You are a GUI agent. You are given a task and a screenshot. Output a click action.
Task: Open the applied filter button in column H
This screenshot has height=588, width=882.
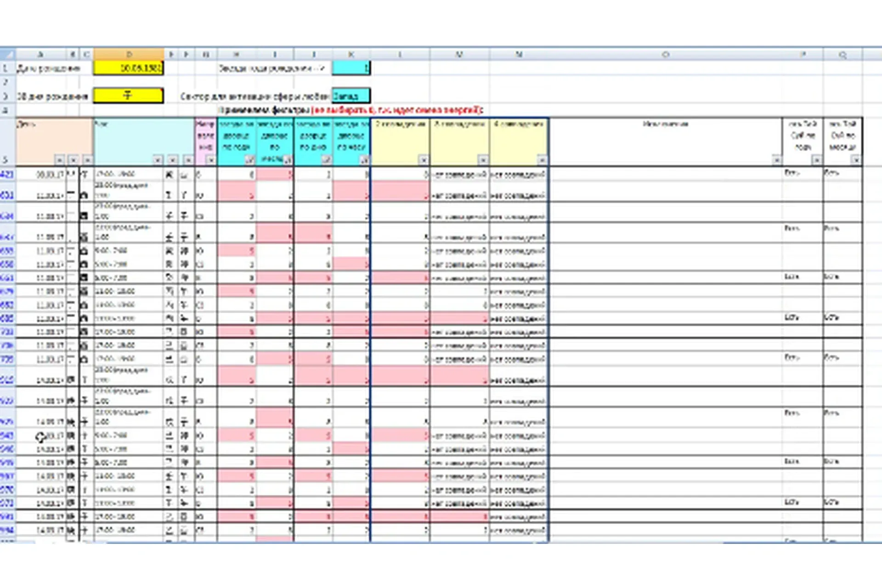[249, 160]
